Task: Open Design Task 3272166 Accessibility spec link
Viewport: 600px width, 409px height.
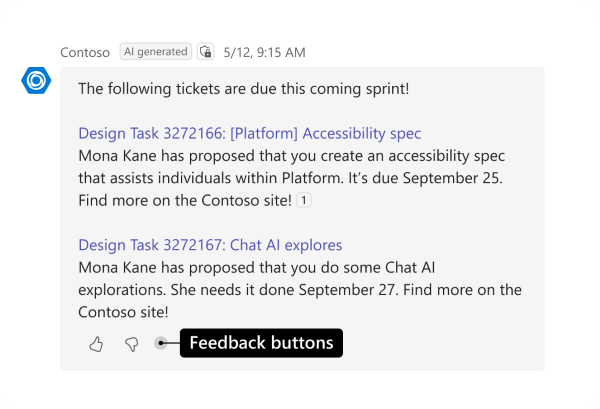Action: [249, 133]
